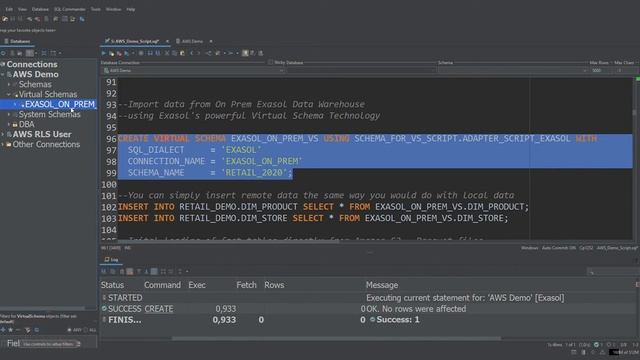
Task: Open the SQL Commander menu
Action: click(x=70, y=9)
